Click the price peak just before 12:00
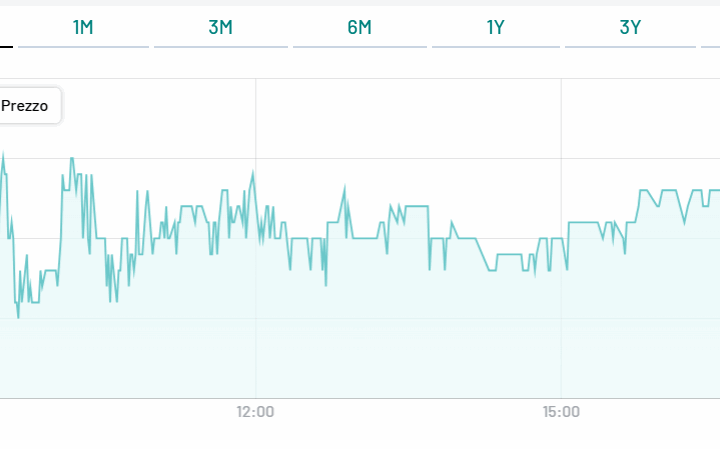Image resolution: width=720 pixels, height=449 pixels. pos(253,172)
